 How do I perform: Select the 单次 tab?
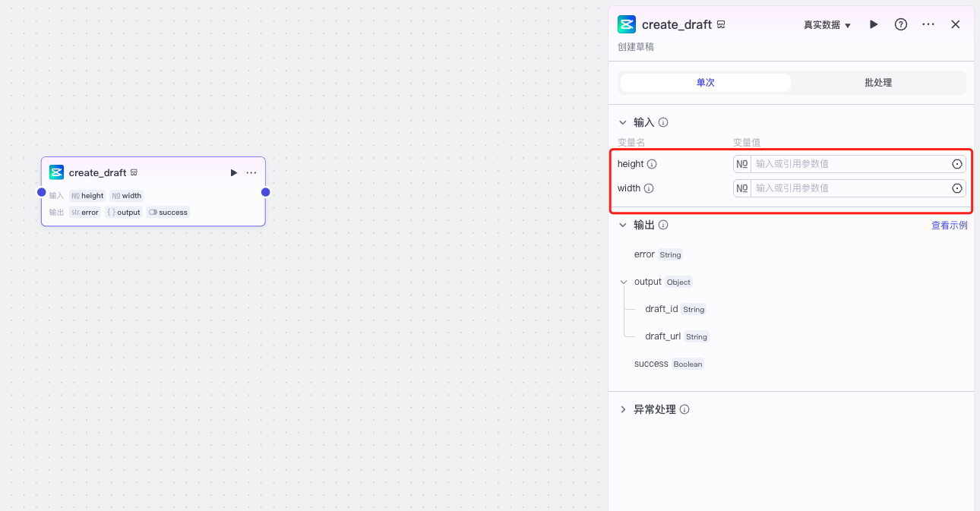point(705,83)
